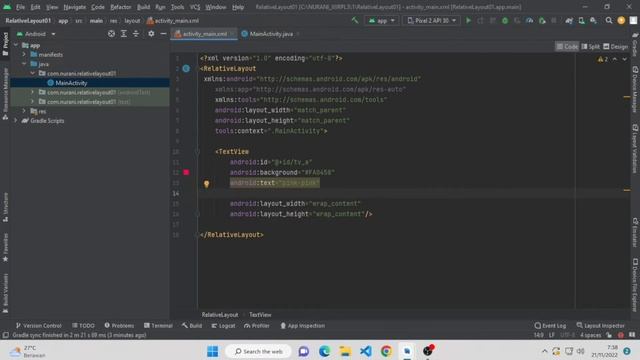This screenshot has width=640, height=360.
Task: Expand the Gradle Scripts node
Action: tap(16, 120)
